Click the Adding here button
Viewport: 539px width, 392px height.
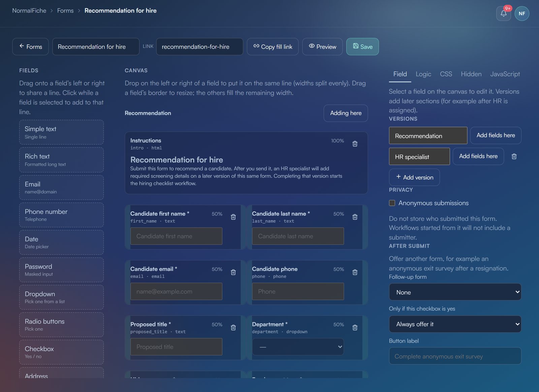(346, 113)
